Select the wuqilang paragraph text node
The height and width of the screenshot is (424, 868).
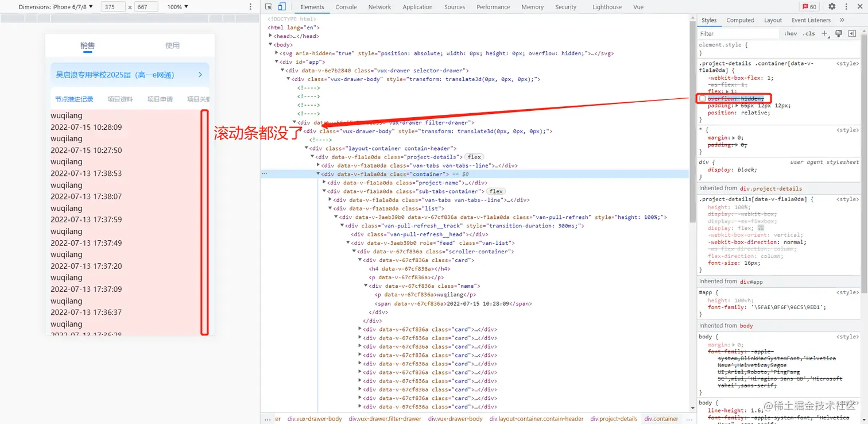pyautogui.click(x=425, y=295)
